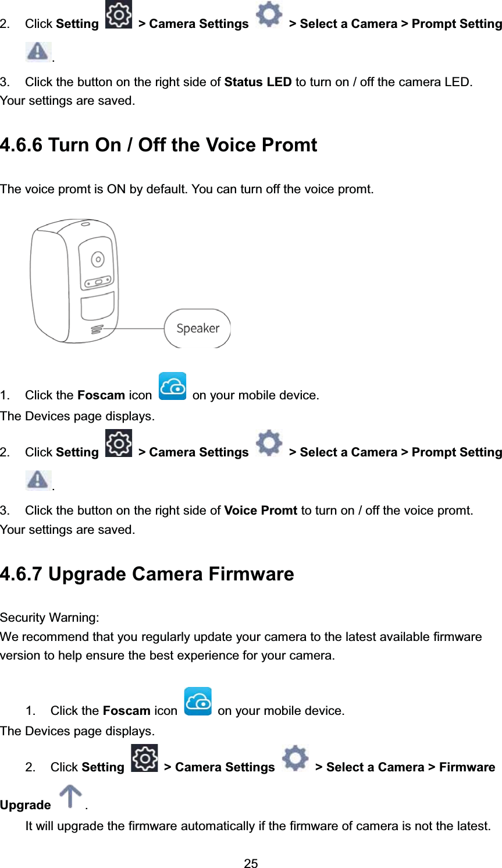This screenshot has height=868, width=502.
Task: Click the Camera Settings icon at page top
Action: [269, 15]
